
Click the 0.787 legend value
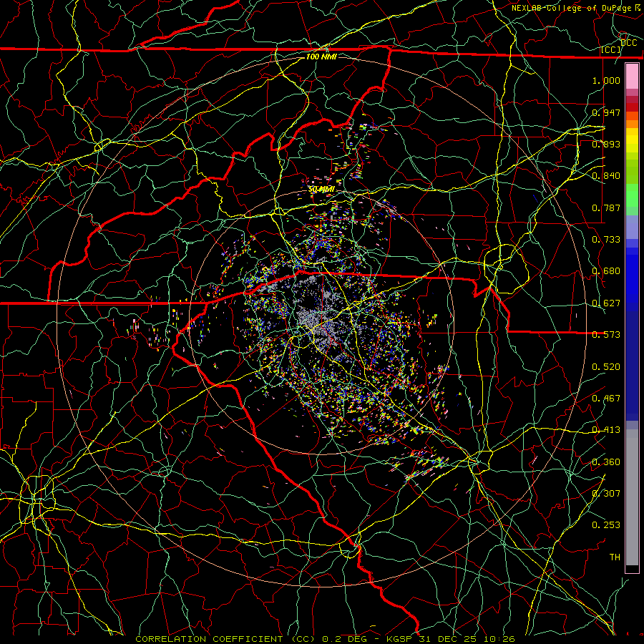coord(606,208)
